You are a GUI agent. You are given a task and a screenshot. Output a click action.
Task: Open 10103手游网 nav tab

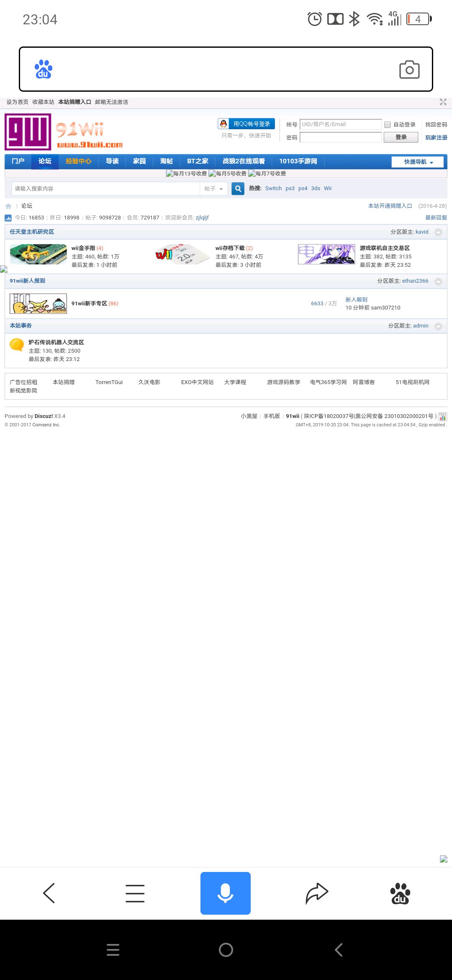pos(298,161)
